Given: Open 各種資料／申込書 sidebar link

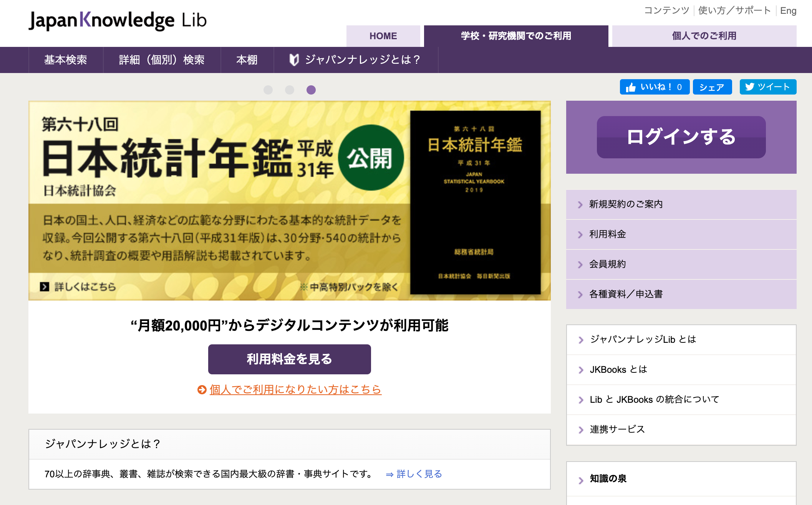Looking at the screenshot, I should point(681,294).
